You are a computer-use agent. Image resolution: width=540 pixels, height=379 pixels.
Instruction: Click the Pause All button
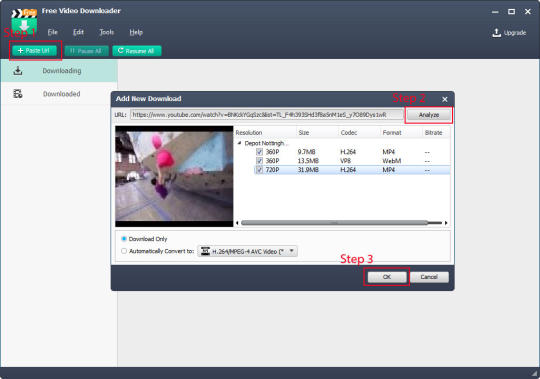[x=86, y=51]
